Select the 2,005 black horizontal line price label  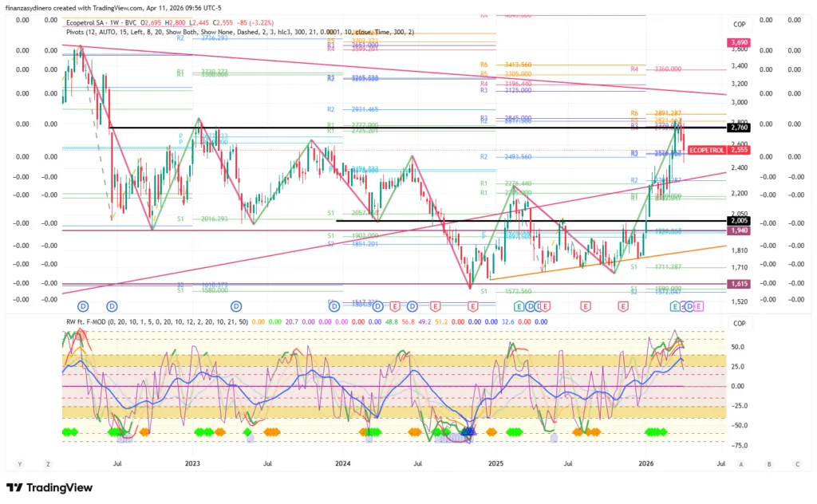[x=738, y=221]
